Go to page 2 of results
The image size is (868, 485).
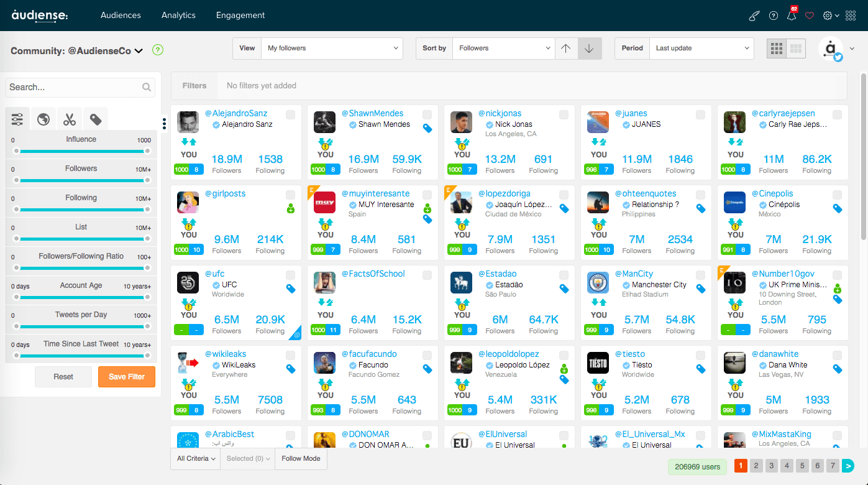[x=756, y=466]
